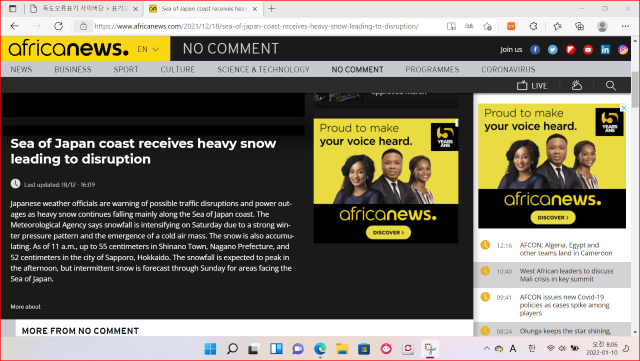Viewport: 640px width, 361px height.
Task: Open the tab actions menu icon
Action: (13, 9)
